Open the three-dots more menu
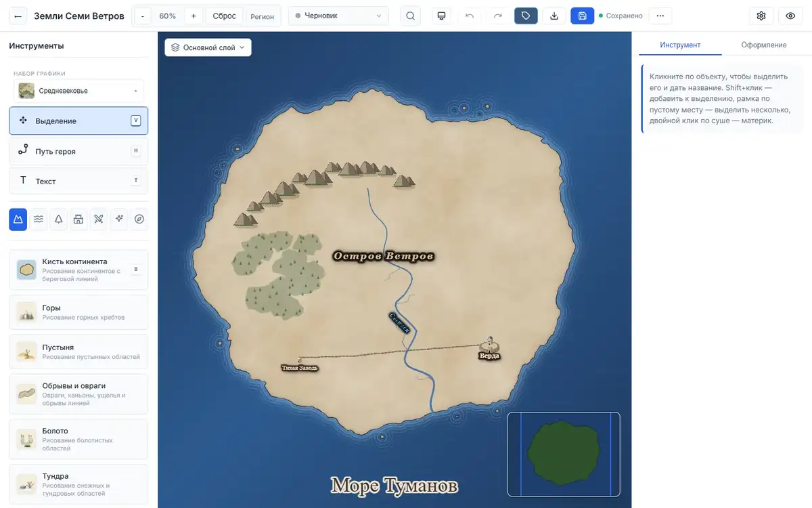This screenshot has height=508, width=812. pyautogui.click(x=660, y=16)
